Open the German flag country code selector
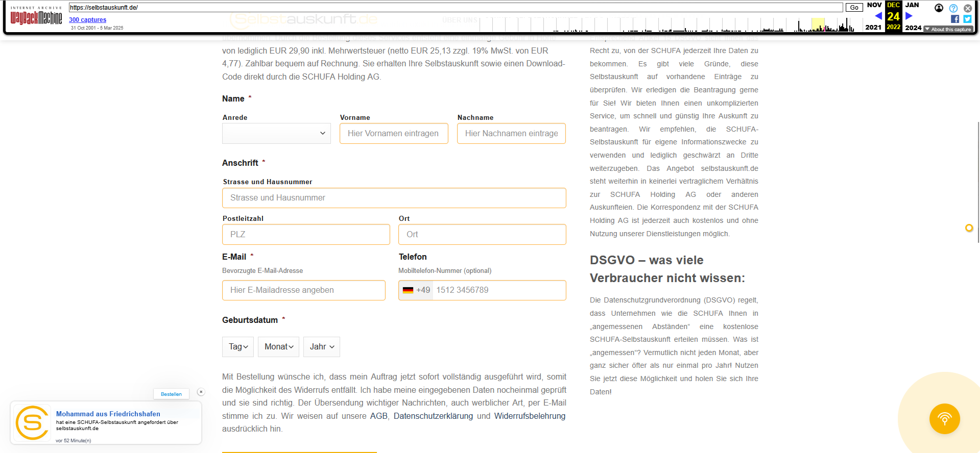This screenshot has width=980, height=453. pos(416,290)
